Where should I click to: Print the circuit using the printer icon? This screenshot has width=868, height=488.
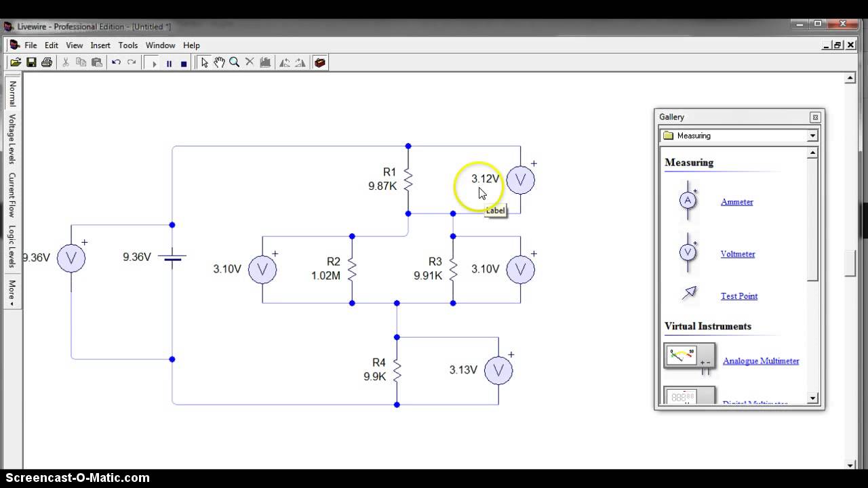[x=47, y=62]
